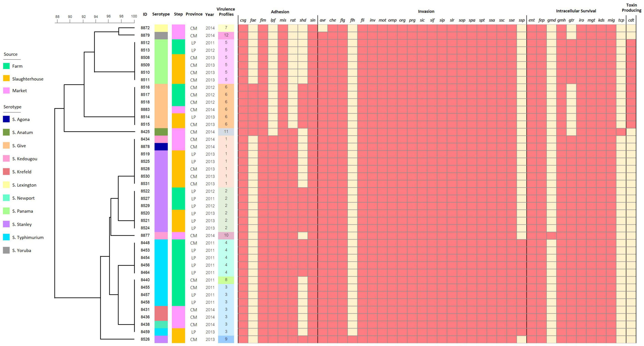Click the Toxin Producing group heading
Image resolution: width=644 pixels, height=346 pixels.
(631, 8)
